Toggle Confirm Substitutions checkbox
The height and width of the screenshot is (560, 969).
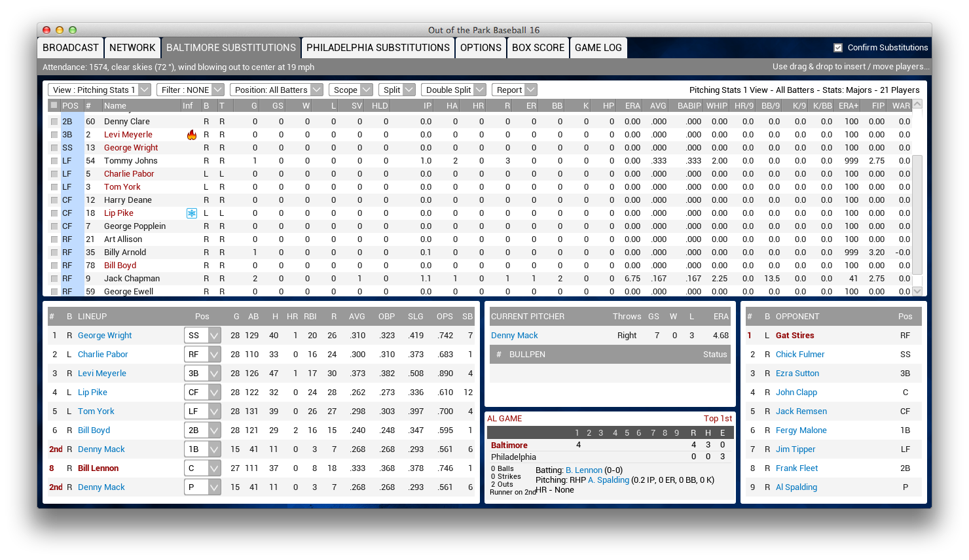click(x=838, y=48)
